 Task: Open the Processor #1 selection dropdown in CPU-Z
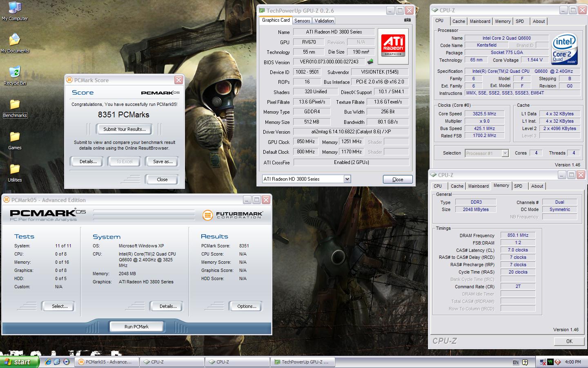point(505,153)
